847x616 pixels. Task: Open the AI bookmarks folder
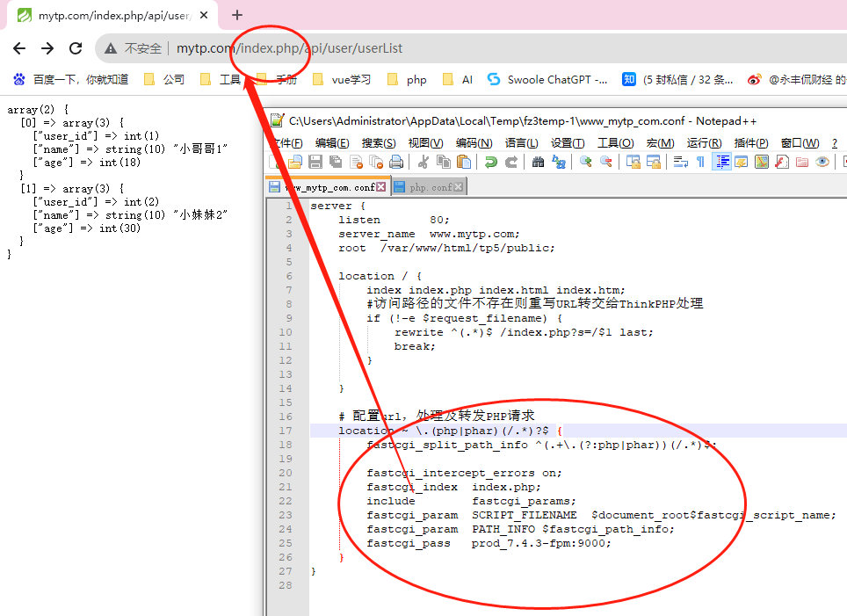click(458, 79)
